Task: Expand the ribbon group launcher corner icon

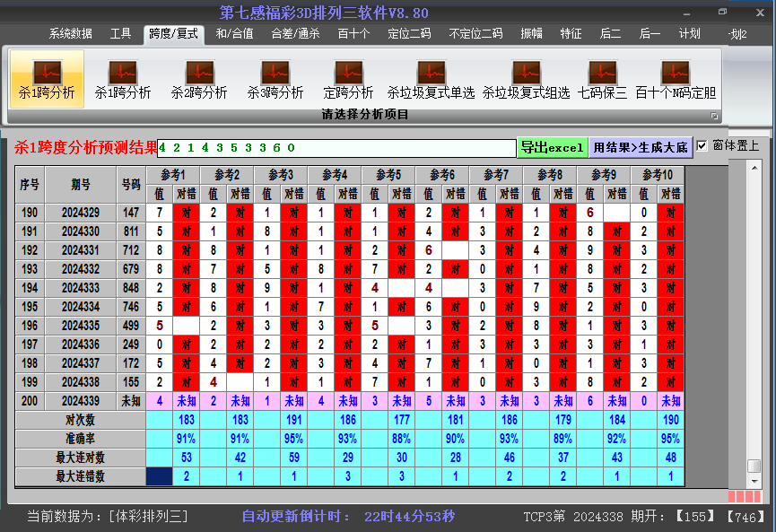Action: pos(714,116)
